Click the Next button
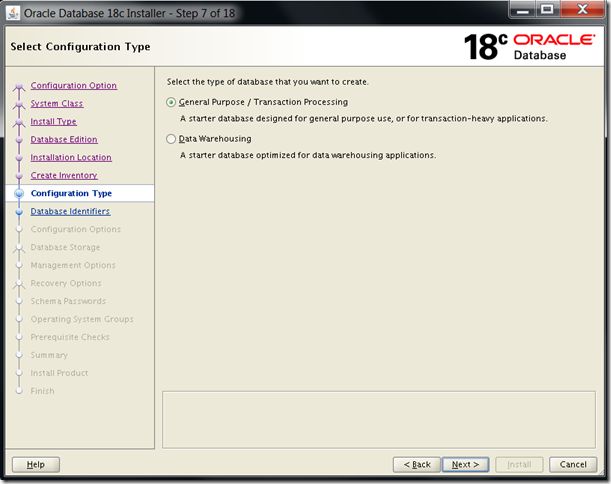This screenshot has width=611, height=484. [465, 464]
